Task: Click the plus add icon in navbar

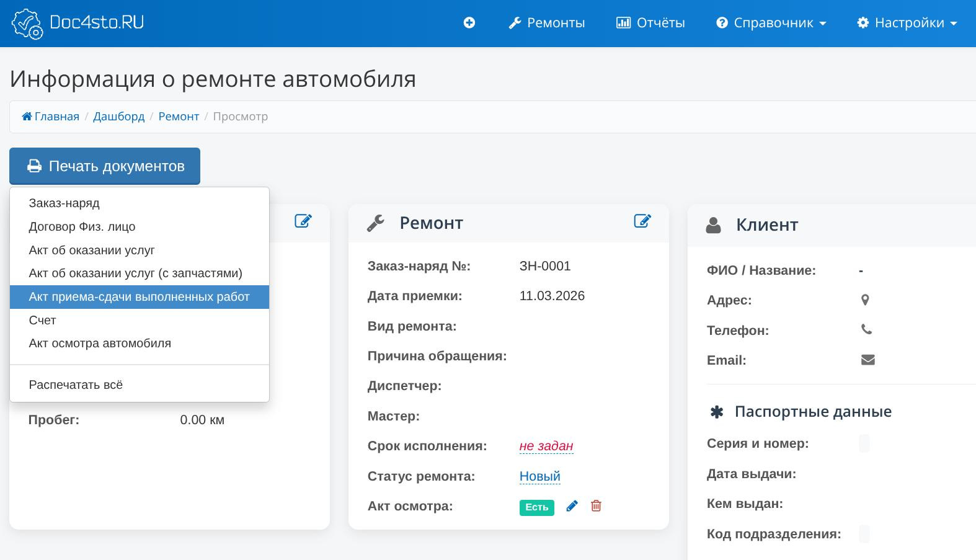Action: click(x=469, y=23)
